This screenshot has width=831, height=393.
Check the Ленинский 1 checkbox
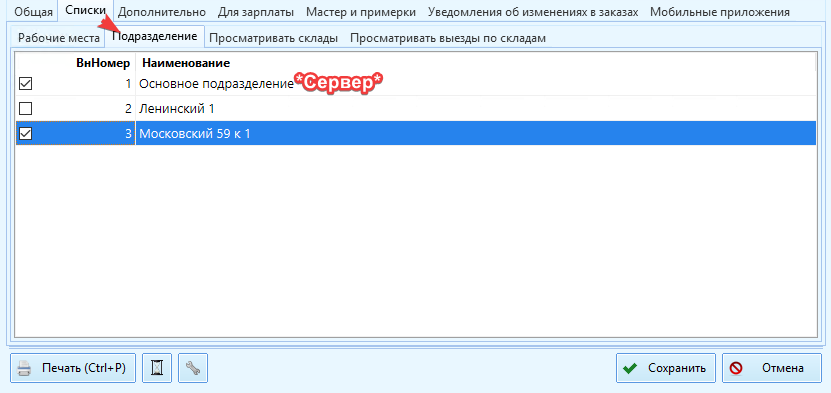tap(25, 109)
